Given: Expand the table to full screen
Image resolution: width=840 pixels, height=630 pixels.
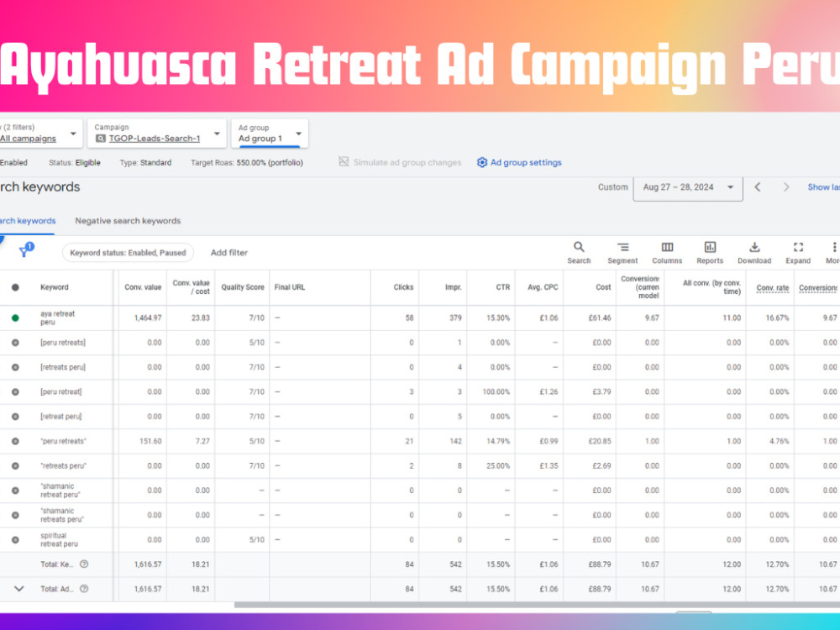Looking at the screenshot, I should click(x=798, y=253).
